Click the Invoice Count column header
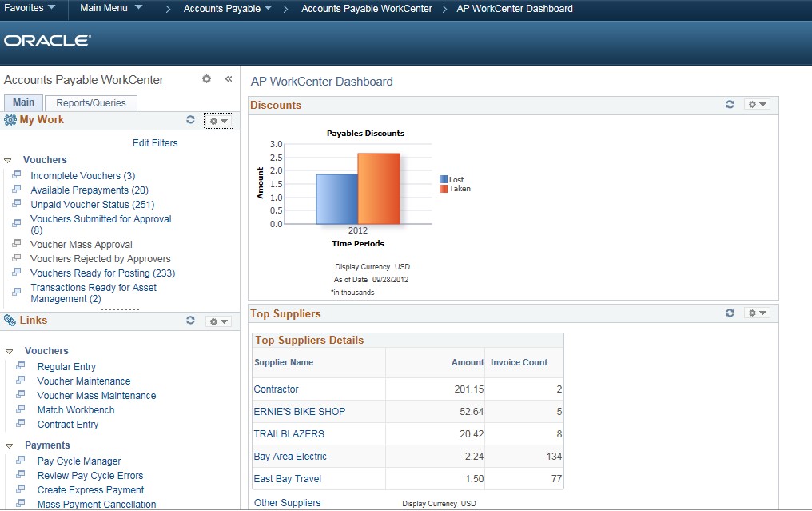Screen dimensions: 812x511 pos(519,362)
